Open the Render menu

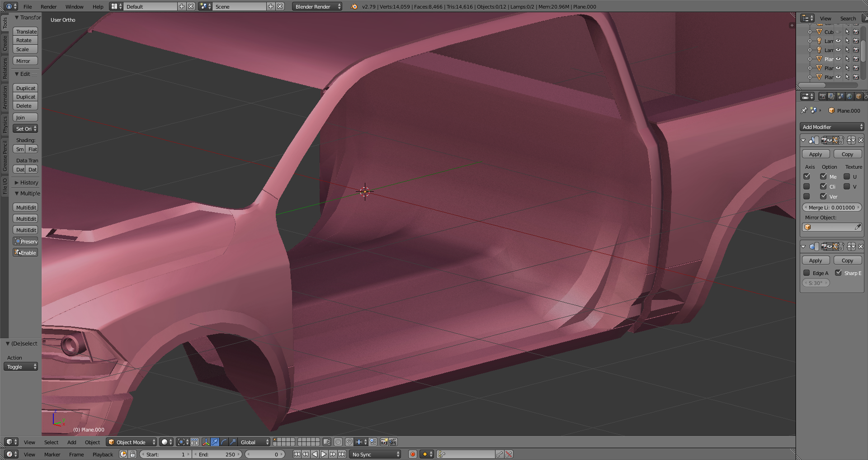(48, 7)
